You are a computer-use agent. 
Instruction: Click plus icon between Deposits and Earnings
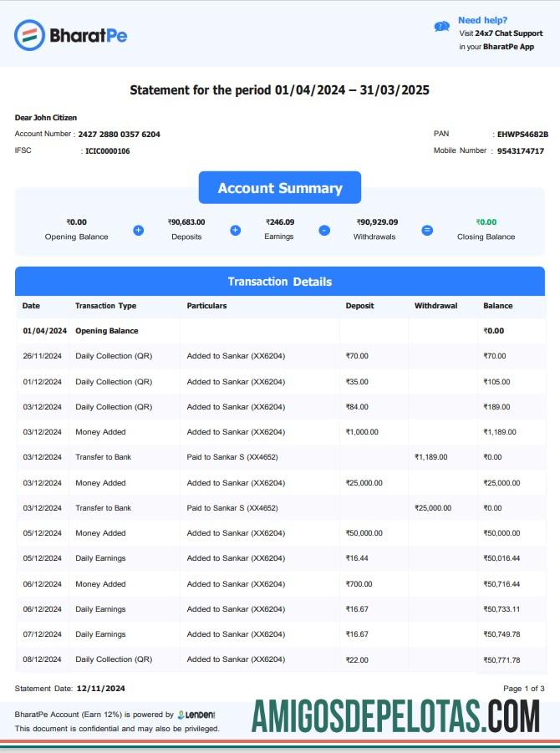coord(236,230)
